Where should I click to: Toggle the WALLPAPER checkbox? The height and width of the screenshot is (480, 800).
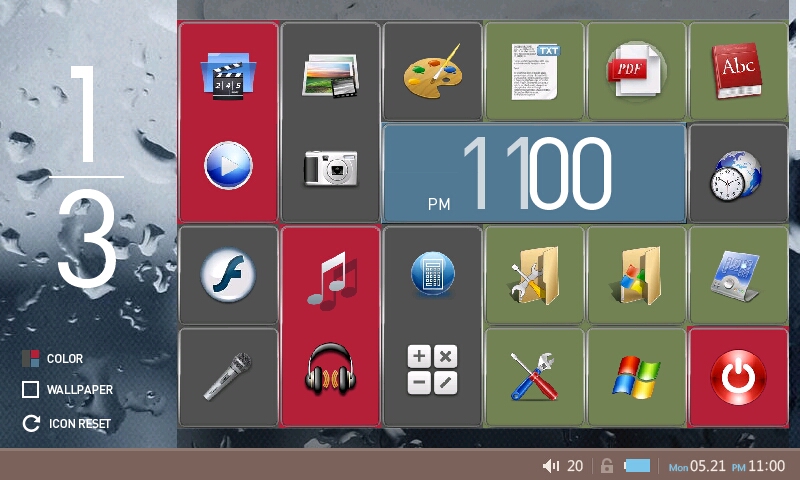point(30,390)
